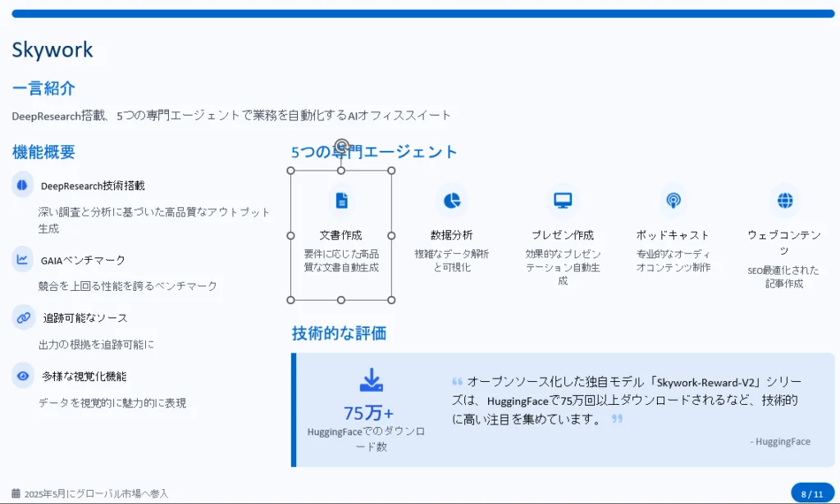Click the Skywork title text
Screen dimensions: 840x504
coord(52,50)
